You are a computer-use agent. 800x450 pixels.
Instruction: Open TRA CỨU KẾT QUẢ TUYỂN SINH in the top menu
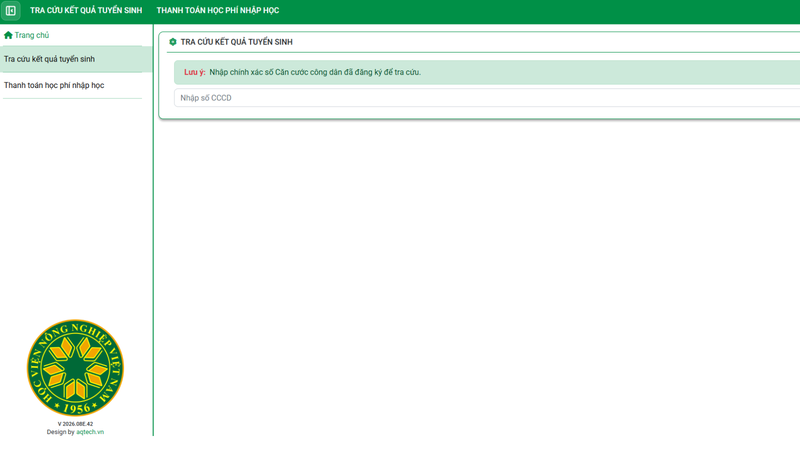coord(86,10)
